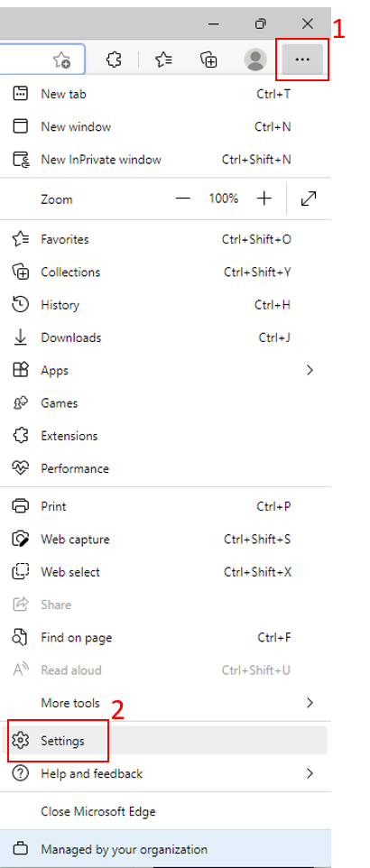Expand the Apps submenu arrow

click(x=310, y=370)
